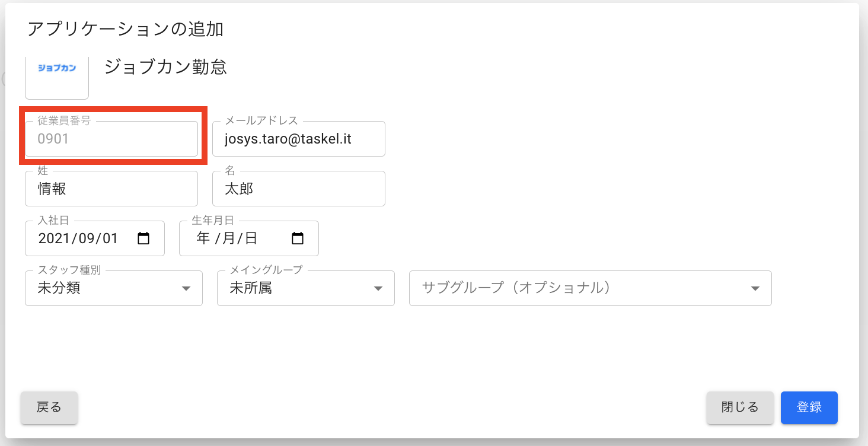Submit with the blue 登録 button
Viewport: 868px width, 446px height.
(809, 407)
